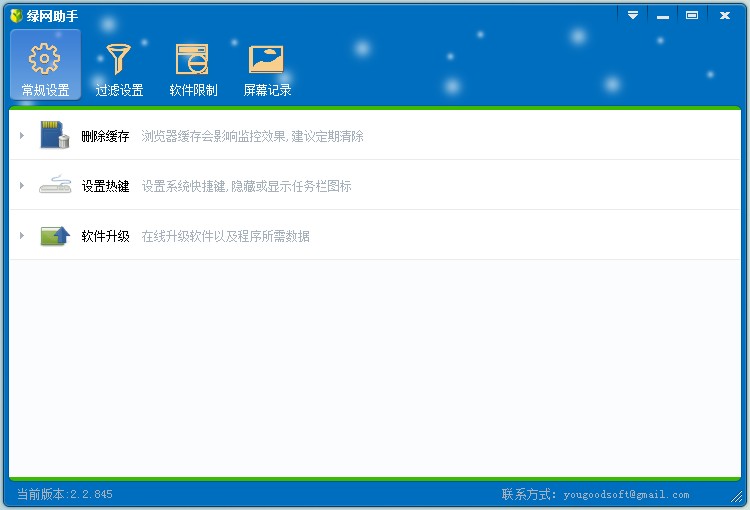Open the 软件限制 window icon

(x=192, y=59)
